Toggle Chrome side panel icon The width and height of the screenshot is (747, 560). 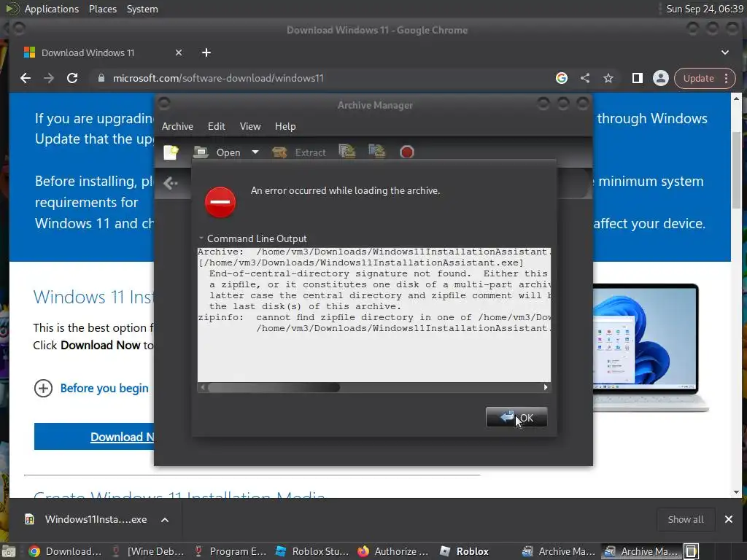coord(637,78)
